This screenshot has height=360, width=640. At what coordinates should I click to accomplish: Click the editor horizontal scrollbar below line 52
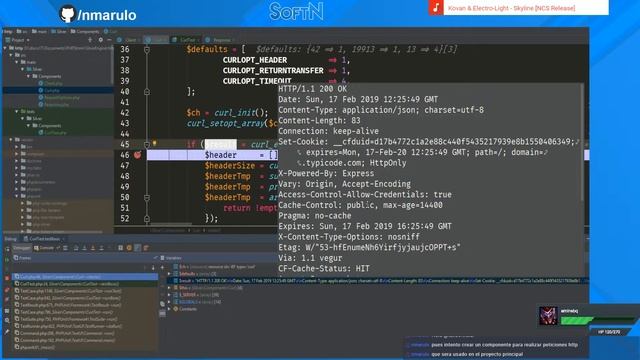coord(171,224)
